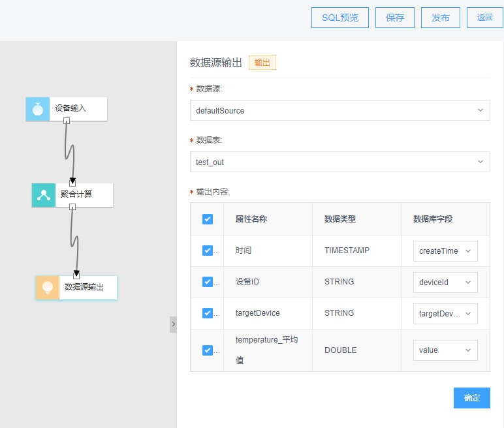Image resolution: width=504 pixels, height=428 pixels.
Task: Click the input port above 数据源输出
Action: (76, 275)
